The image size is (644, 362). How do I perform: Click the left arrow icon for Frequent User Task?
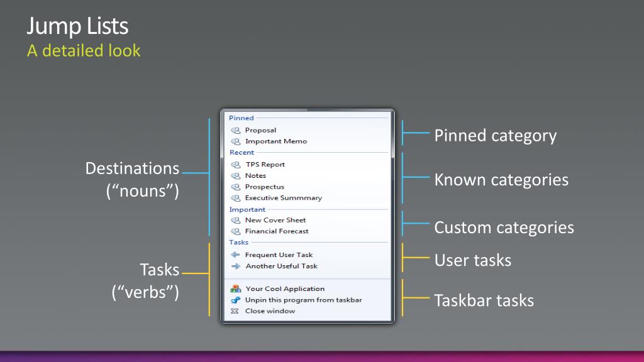point(235,255)
